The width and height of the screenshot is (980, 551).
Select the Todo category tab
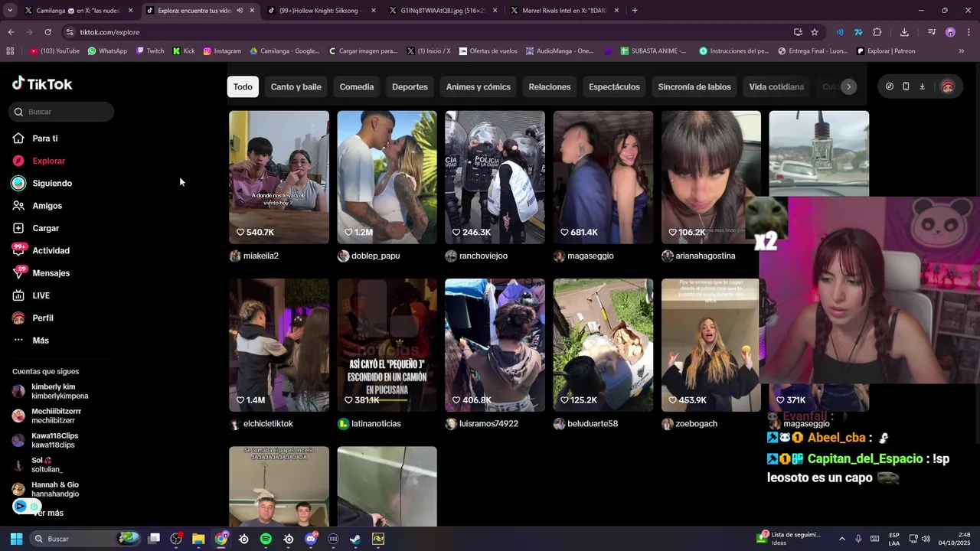(243, 86)
